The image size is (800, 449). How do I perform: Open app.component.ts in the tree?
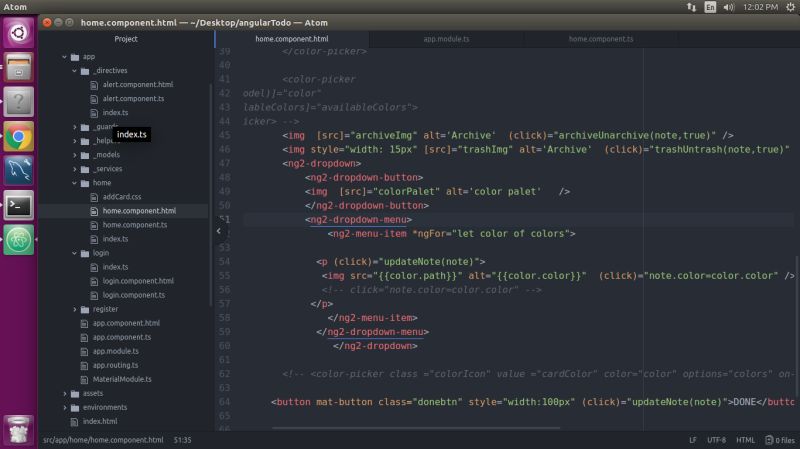pos(121,337)
